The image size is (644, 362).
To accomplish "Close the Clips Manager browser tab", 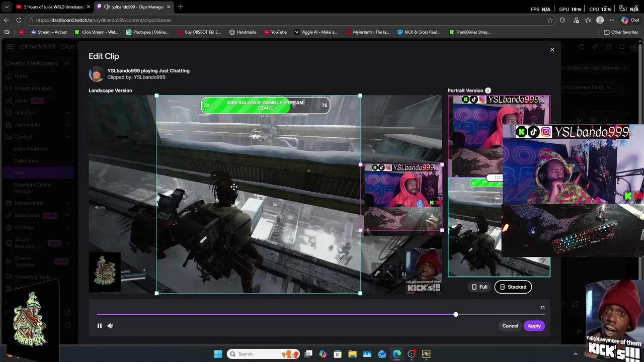I will (x=169, y=7).
